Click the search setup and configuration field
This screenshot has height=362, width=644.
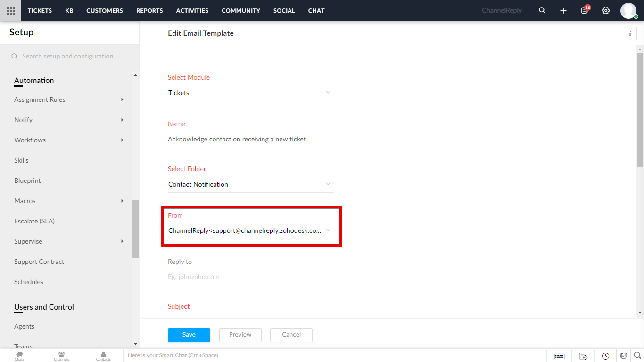tap(69, 56)
